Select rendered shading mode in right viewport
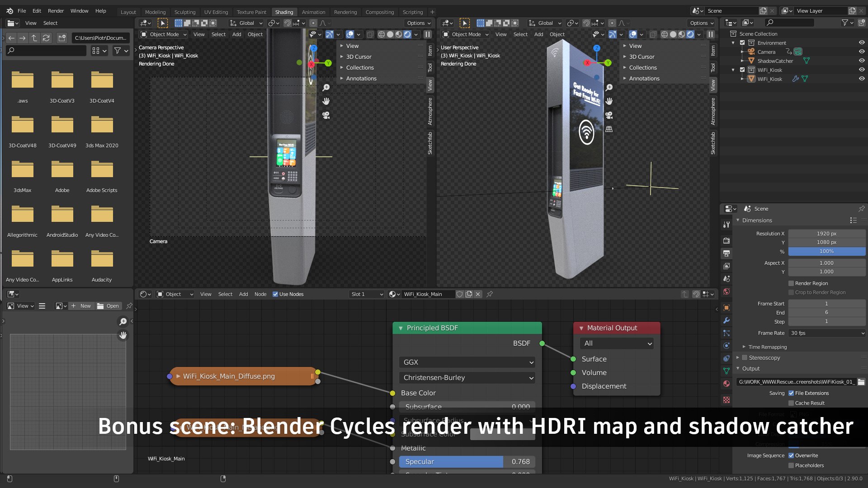 (x=690, y=34)
